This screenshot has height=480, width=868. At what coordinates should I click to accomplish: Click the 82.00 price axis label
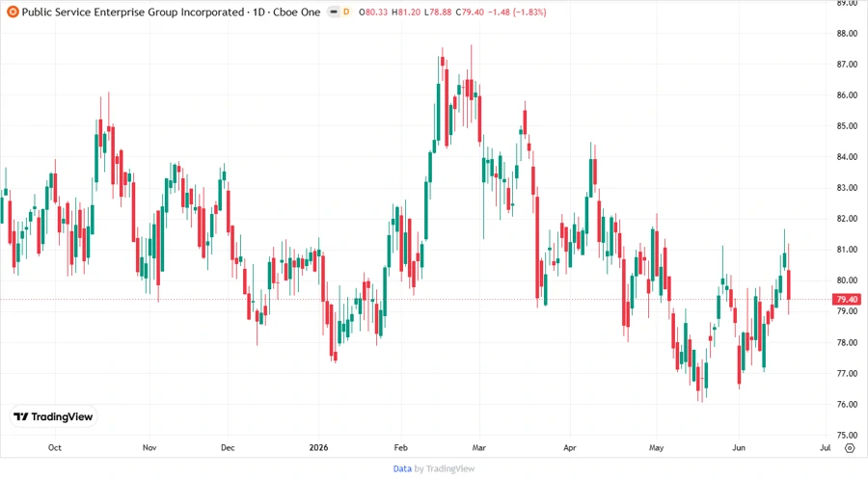pos(847,219)
